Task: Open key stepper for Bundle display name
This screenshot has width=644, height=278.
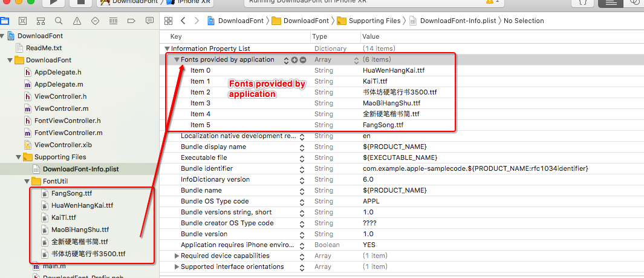Action: click(302, 147)
